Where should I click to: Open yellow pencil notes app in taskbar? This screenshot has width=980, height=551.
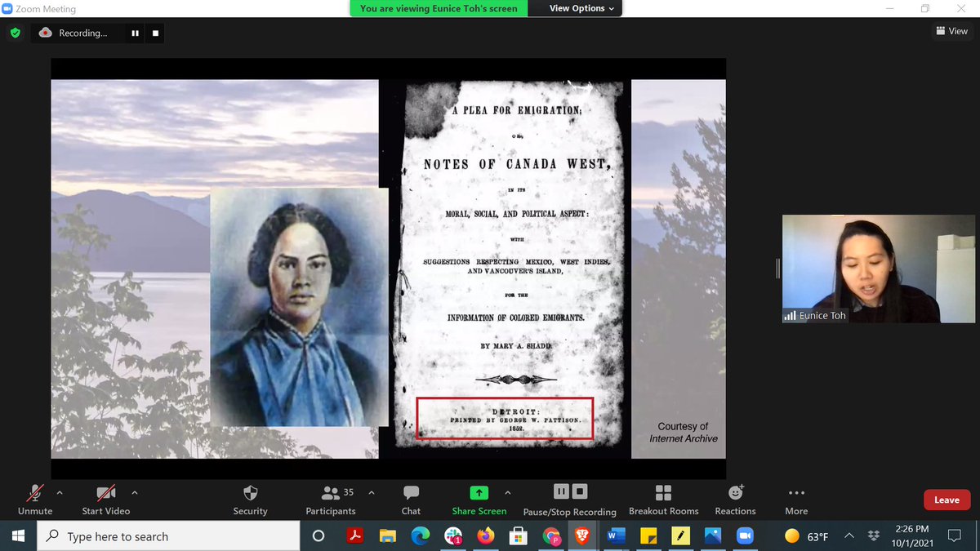(x=680, y=536)
